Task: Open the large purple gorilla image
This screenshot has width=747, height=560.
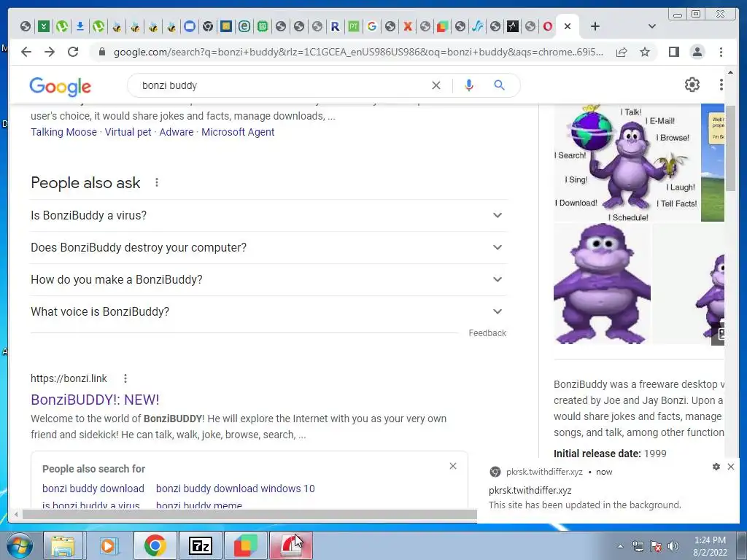Action: click(x=602, y=284)
